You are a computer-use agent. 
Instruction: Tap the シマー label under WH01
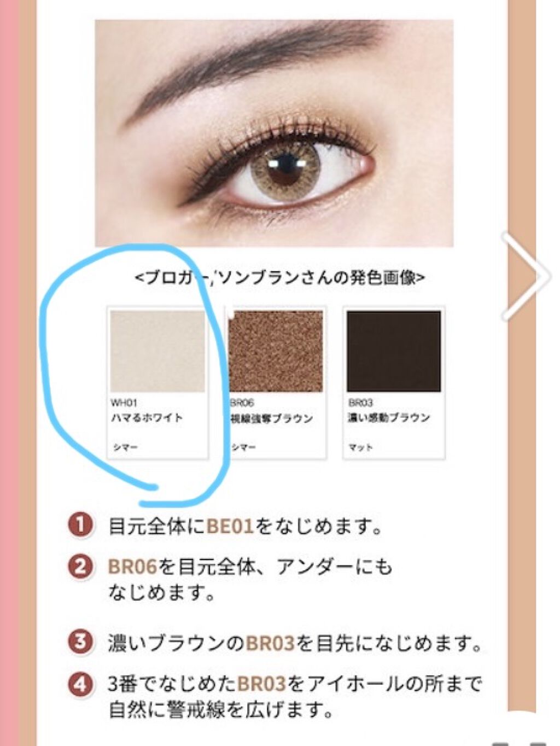pyautogui.click(x=125, y=447)
